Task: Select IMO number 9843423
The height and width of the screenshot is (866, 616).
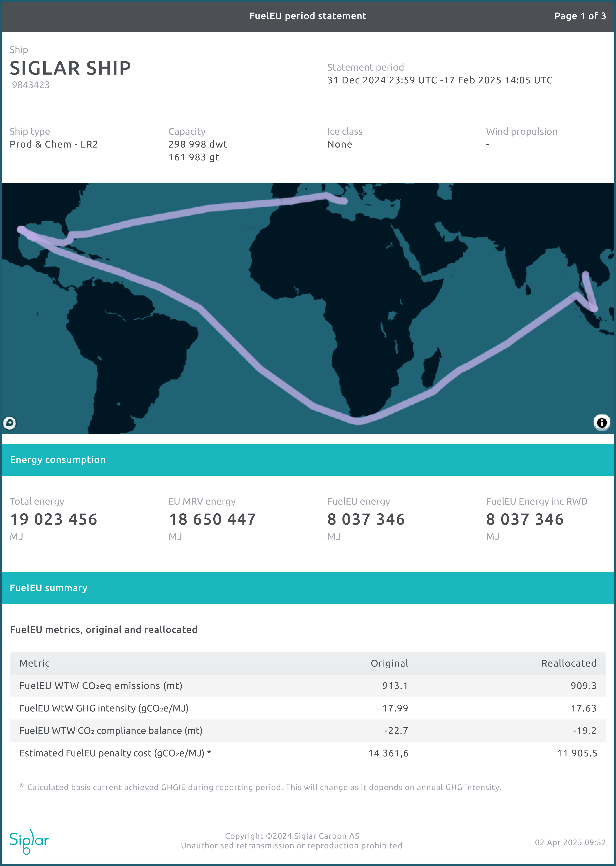Action: tap(31, 85)
